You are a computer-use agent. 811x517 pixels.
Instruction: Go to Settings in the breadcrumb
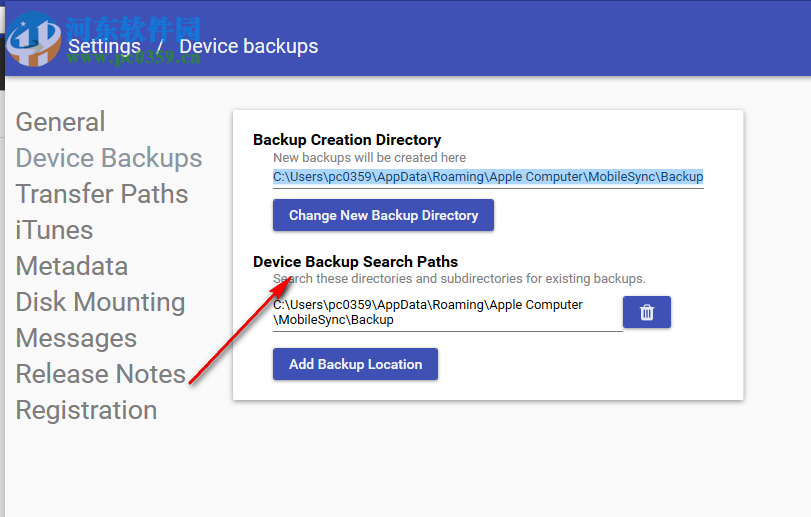(104, 46)
